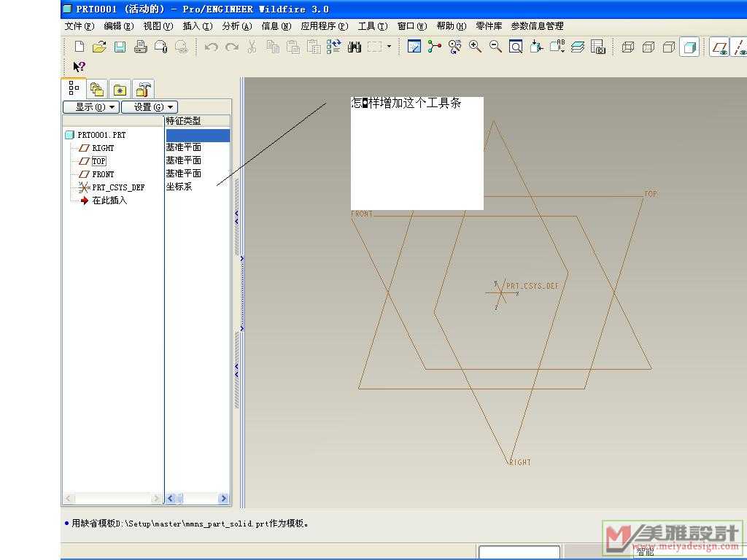Paste from clipboard icon

click(293, 47)
